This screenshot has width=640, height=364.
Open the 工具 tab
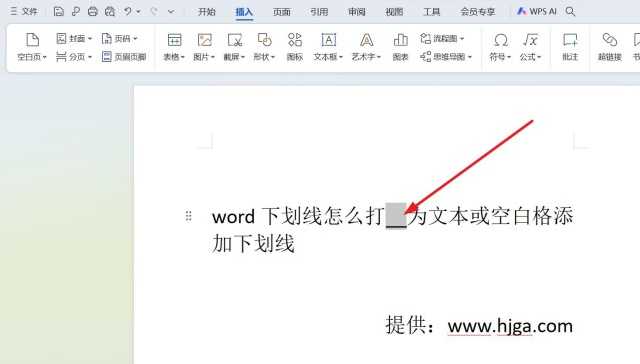(432, 12)
